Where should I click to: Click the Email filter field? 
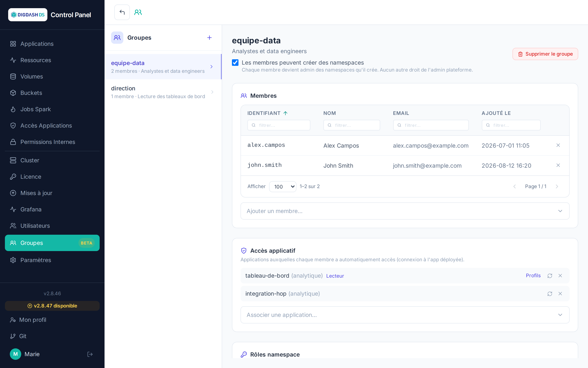coord(431,125)
